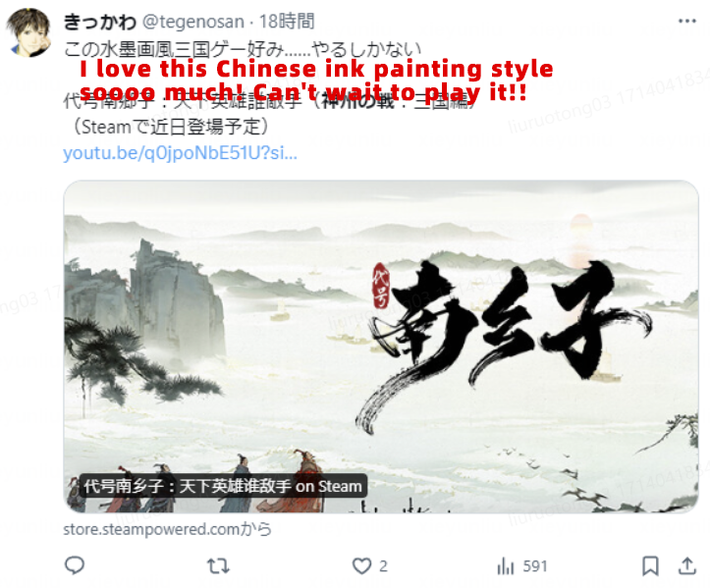Click the reply speech bubble icon

(x=75, y=565)
